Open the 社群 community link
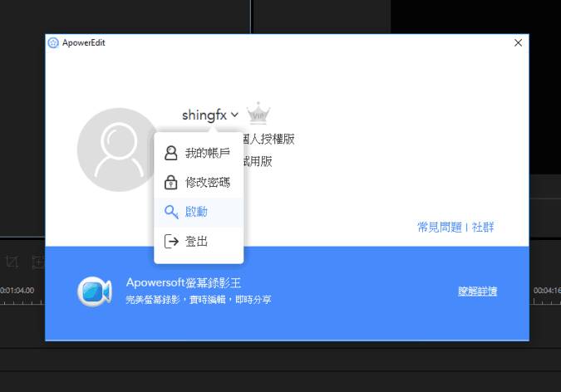 483,227
